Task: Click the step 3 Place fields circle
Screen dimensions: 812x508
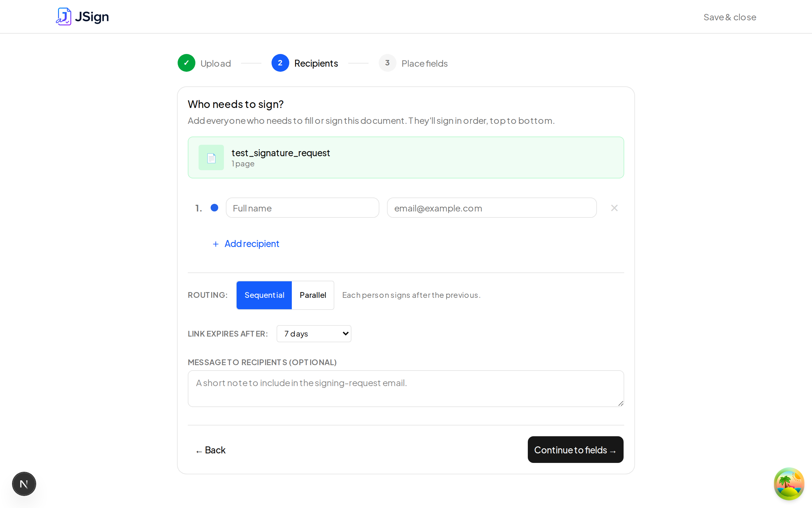Action: click(x=388, y=63)
